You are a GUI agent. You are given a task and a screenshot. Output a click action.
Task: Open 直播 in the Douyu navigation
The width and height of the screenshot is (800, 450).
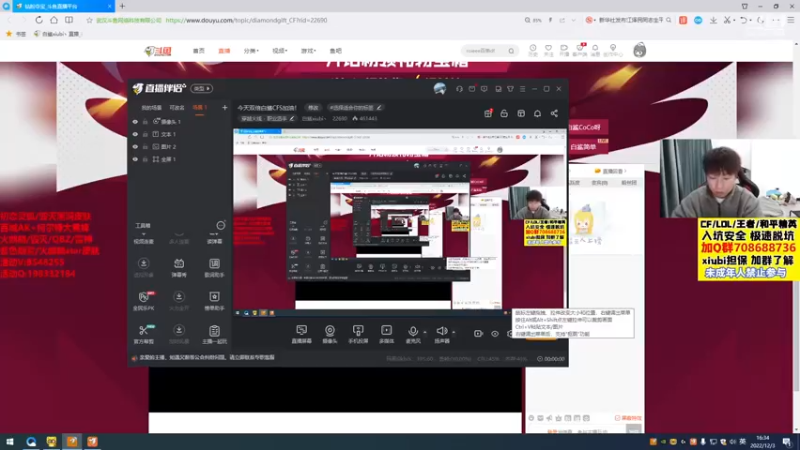click(x=224, y=51)
